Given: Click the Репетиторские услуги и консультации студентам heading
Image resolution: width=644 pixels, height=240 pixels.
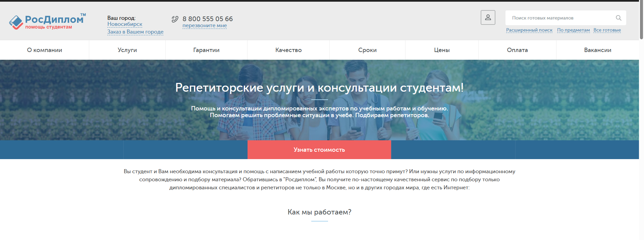Looking at the screenshot, I should point(319,88).
